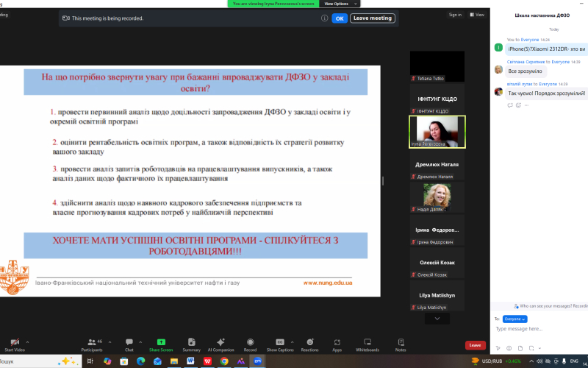588x368 pixels.
Task: Click OK on the recording notice
Action: pyautogui.click(x=340, y=18)
